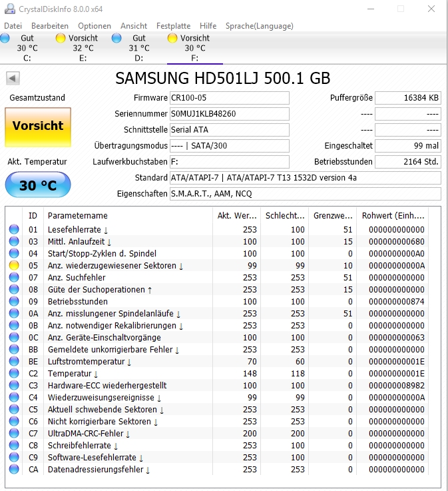The height and width of the screenshot is (491, 448).
Task: Click the Grenzwert column header
Action: pos(333,215)
